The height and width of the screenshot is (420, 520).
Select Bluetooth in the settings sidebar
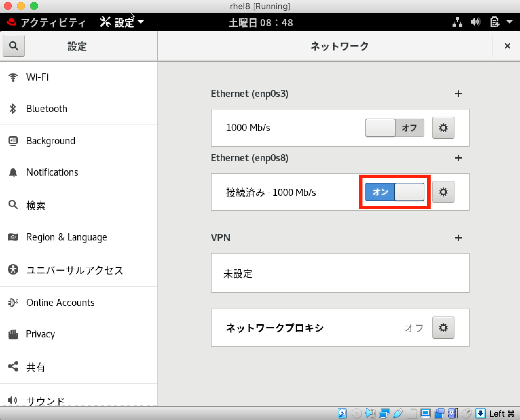click(79, 109)
